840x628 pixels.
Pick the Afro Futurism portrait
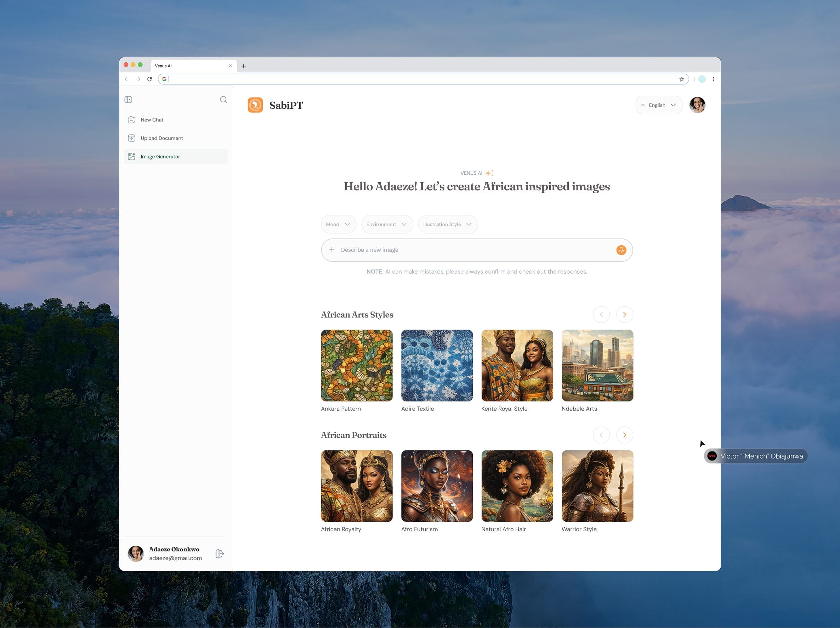coord(437,486)
